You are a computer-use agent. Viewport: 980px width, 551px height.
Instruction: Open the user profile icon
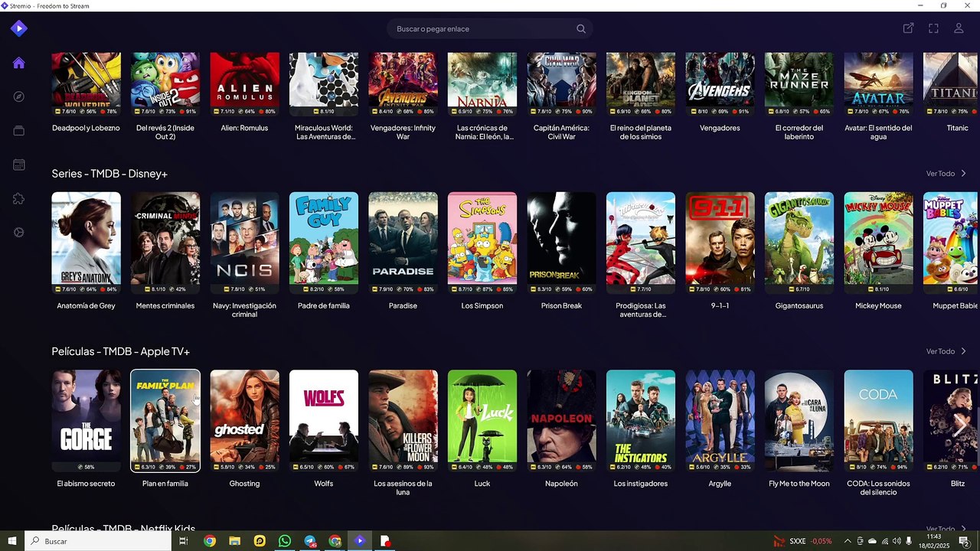point(959,28)
